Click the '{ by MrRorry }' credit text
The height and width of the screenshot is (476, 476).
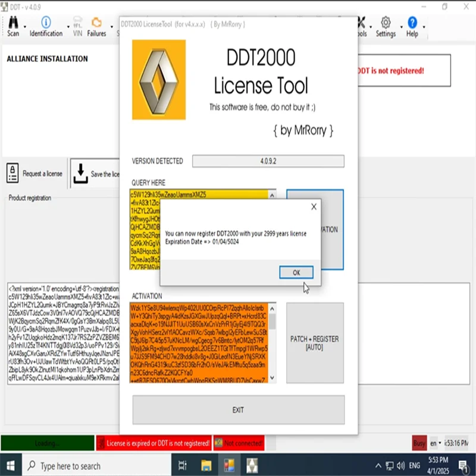coord(303,130)
